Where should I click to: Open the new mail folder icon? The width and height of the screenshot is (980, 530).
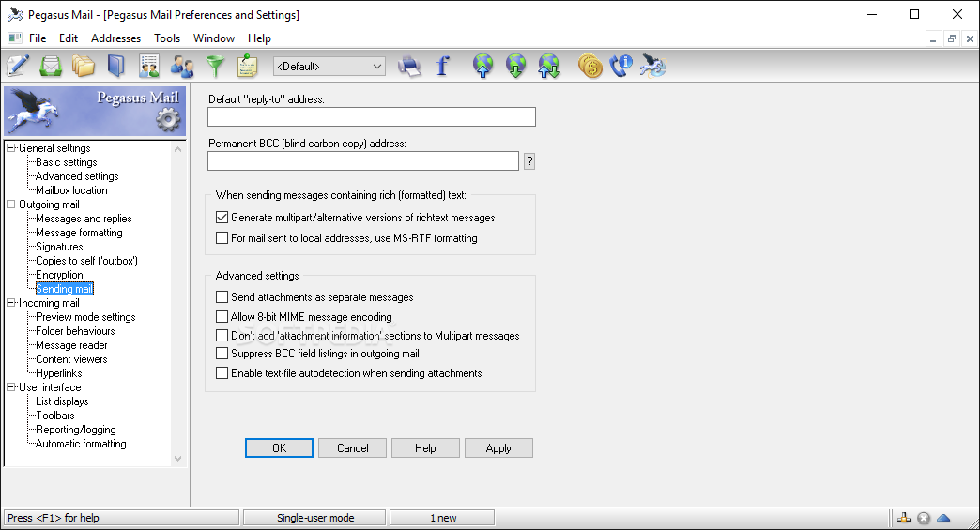[51, 66]
